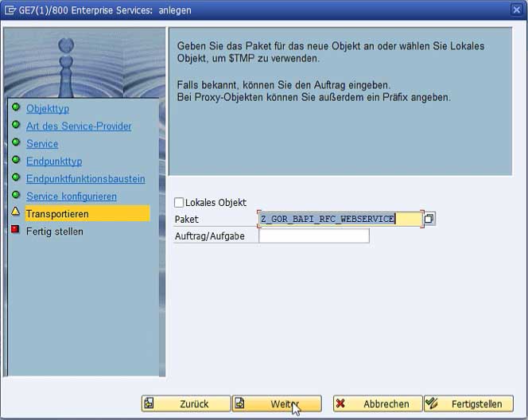
Task: Click the green icon beside Service konfigurieren
Action: [16, 196]
